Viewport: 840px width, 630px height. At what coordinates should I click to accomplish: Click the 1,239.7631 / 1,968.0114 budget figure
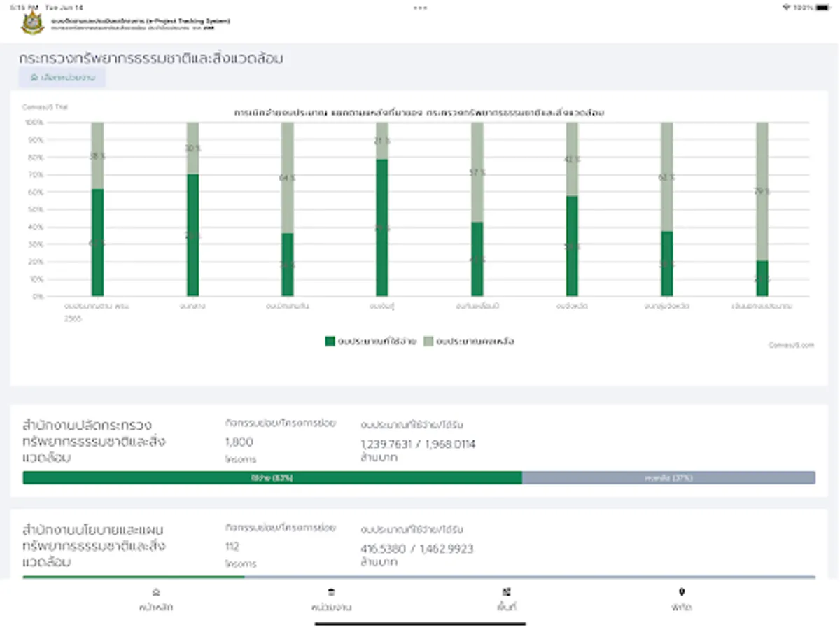pyautogui.click(x=418, y=444)
